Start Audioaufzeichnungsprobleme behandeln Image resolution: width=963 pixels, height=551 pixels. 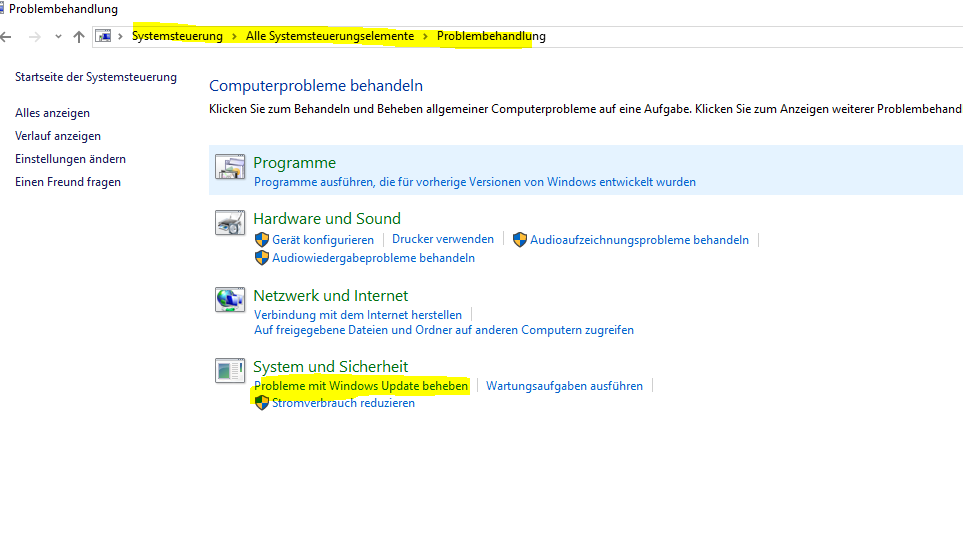click(639, 240)
